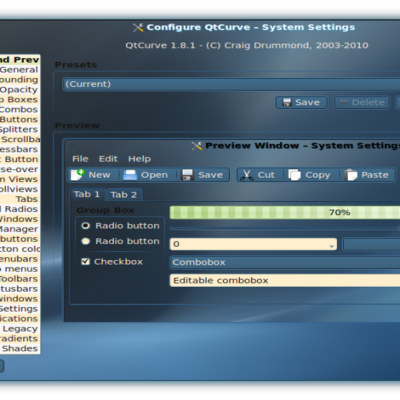The width and height of the screenshot is (400, 400).
Task: Click the horizontal slider below progress bar
Action: [285, 228]
